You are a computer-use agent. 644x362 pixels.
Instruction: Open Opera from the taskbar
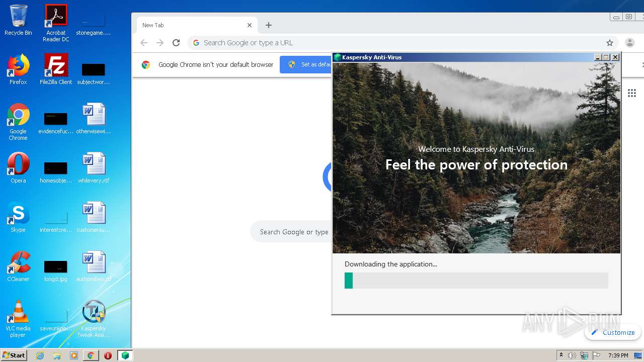(108, 355)
